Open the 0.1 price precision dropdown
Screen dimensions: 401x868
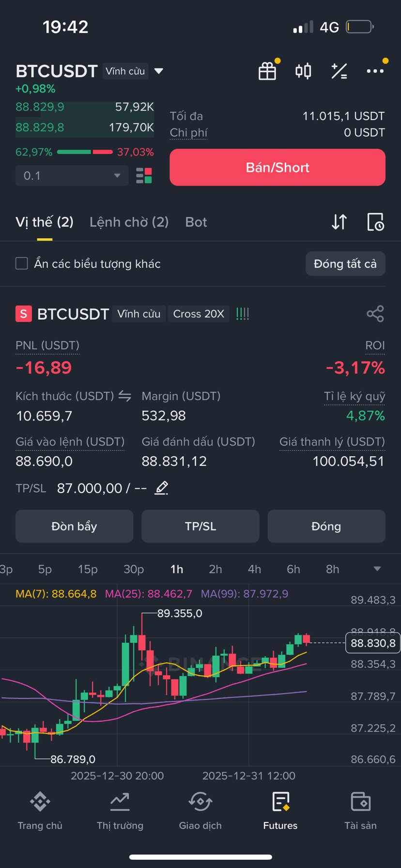click(72, 175)
